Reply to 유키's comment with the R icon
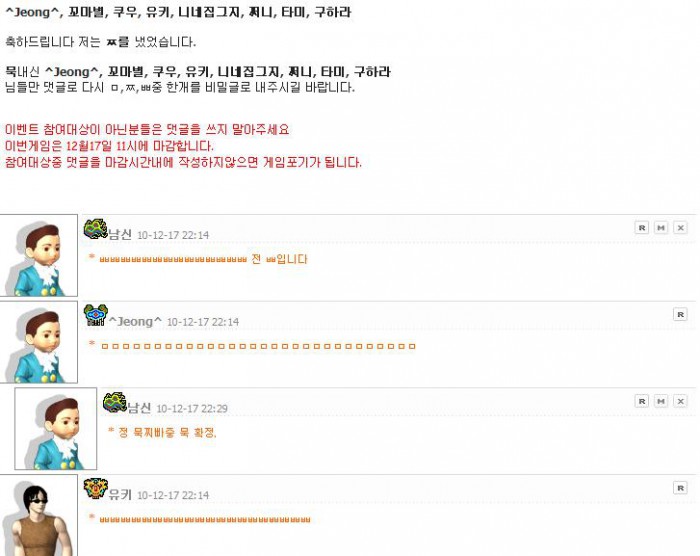The width and height of the screenshot is (700, 556). point(680,488)
